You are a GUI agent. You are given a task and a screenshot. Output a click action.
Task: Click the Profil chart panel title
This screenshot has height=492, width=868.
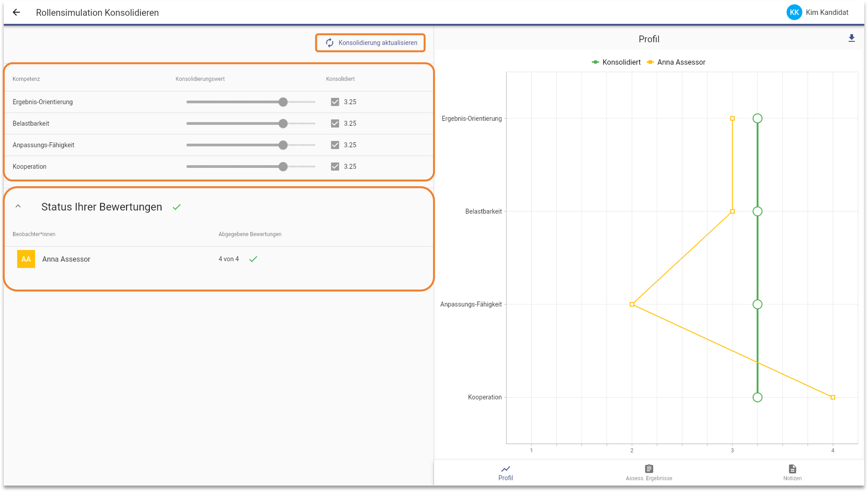(x=649, y=39)
